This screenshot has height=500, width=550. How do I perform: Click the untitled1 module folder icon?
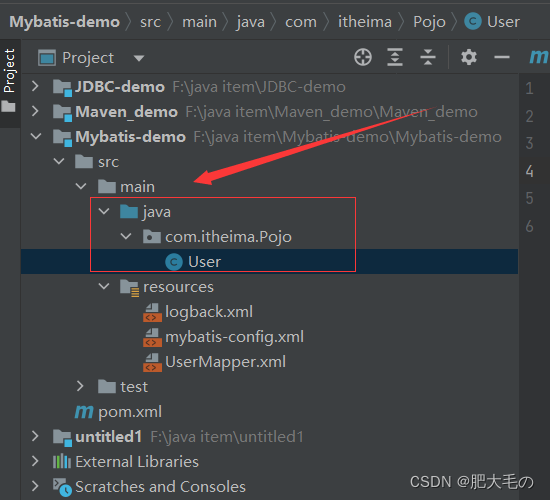pyautogui.click(x=62, y=438)
